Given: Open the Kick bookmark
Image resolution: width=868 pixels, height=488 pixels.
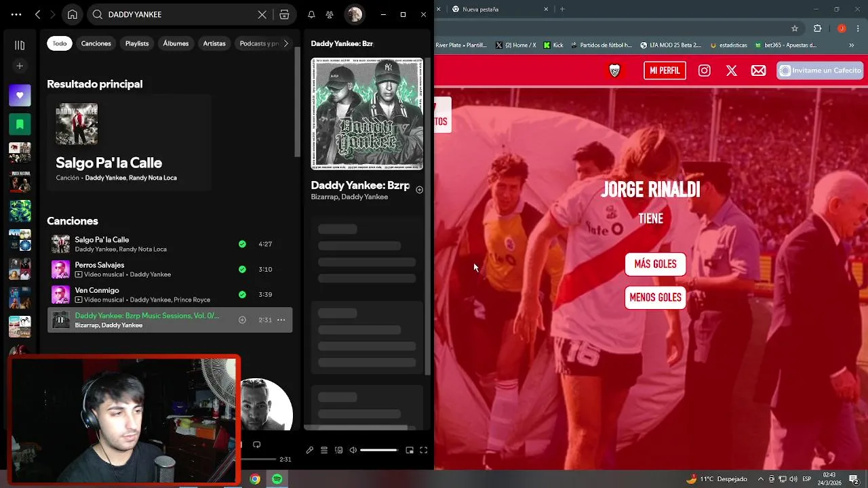Looking at the screenshot, I should [x=553, y=45].
